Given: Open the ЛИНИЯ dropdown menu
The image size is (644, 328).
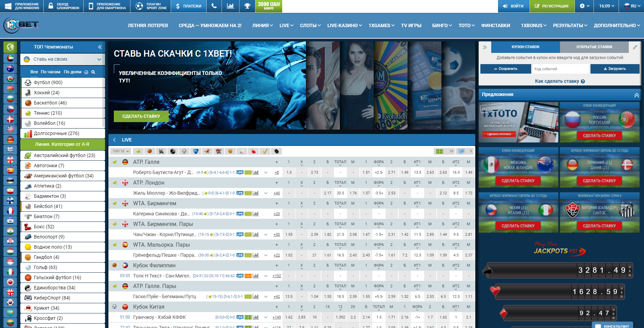Looking at the screenshot, I should click(x=262, y=25).
